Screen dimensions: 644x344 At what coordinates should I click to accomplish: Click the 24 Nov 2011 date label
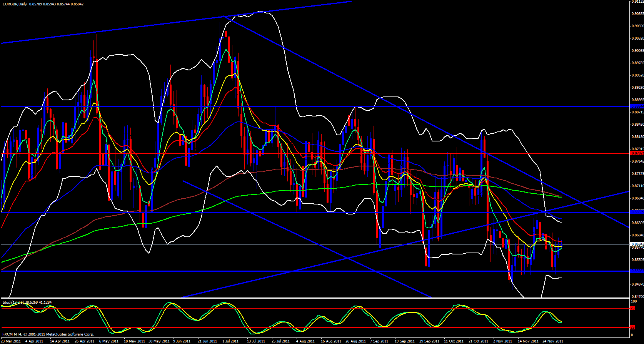point(552,341)
